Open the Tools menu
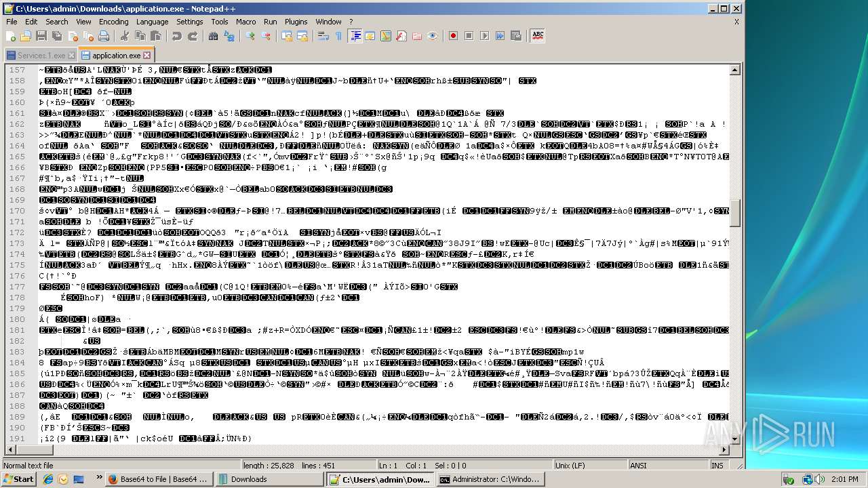The image size is (868, 488). click(x=220, y=22)
